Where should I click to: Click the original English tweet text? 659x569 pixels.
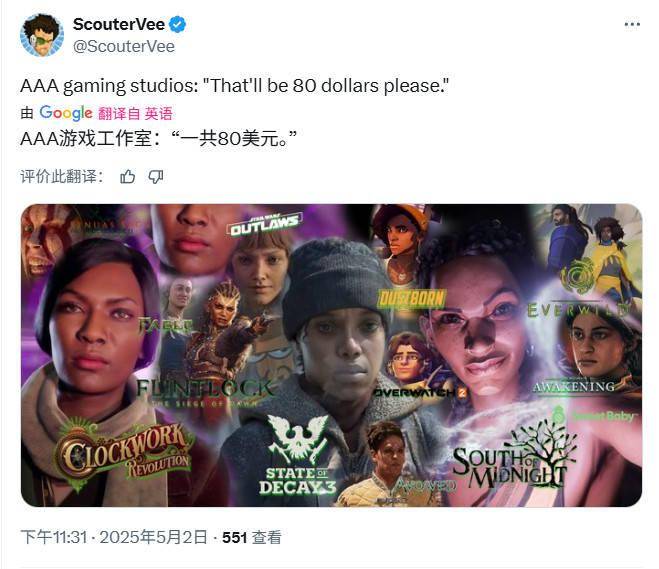pyautogui.click(x=235, y=86)
